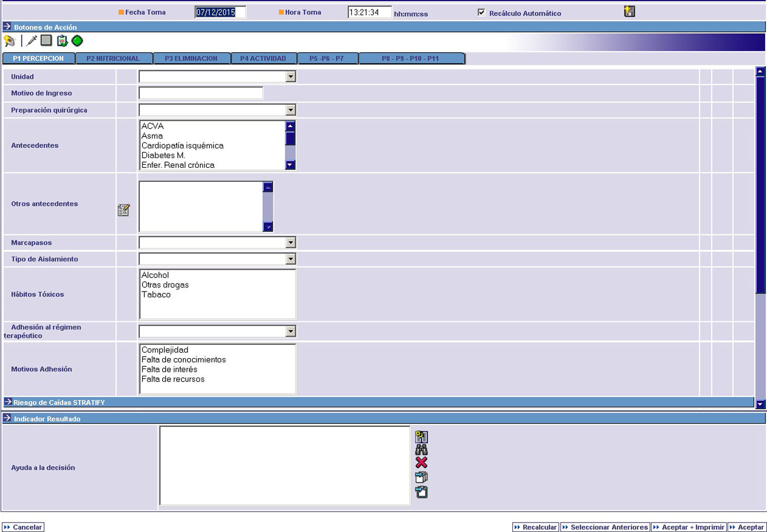The width and height of the screenshot is (767, 532).
Task: Click the clipboard with checkmark icon
Action: (x=62, y=41)
